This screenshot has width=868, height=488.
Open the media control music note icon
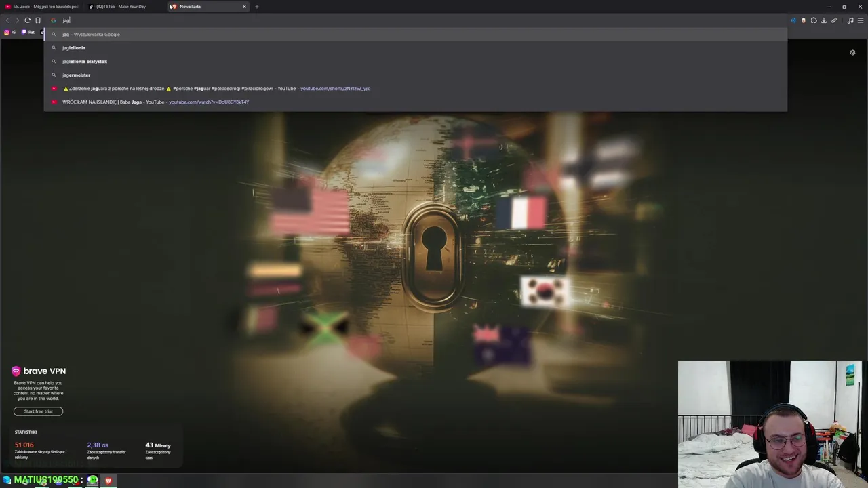tap(850, 20)
